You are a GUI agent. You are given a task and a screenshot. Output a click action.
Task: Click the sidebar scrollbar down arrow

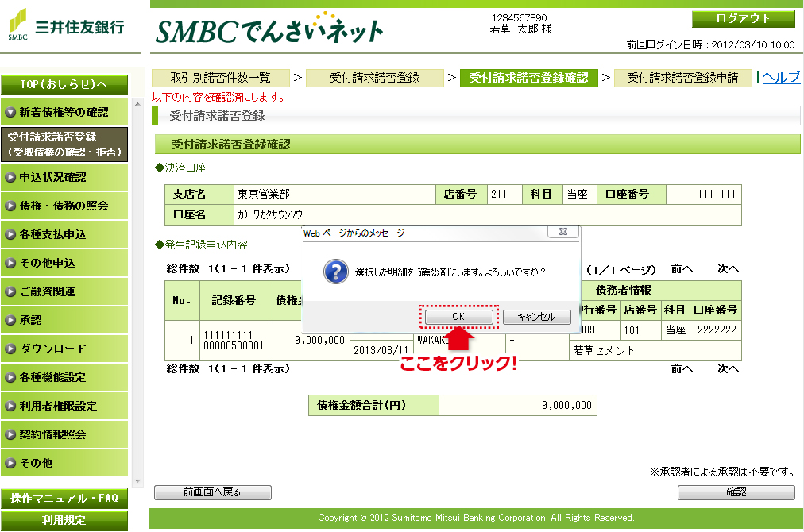point(137,481)
